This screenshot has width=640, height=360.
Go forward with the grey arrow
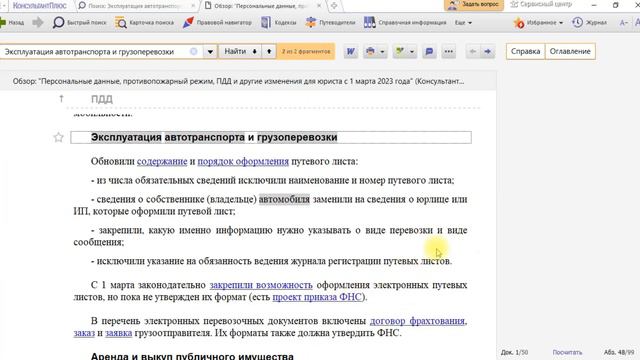pos(38,22)
